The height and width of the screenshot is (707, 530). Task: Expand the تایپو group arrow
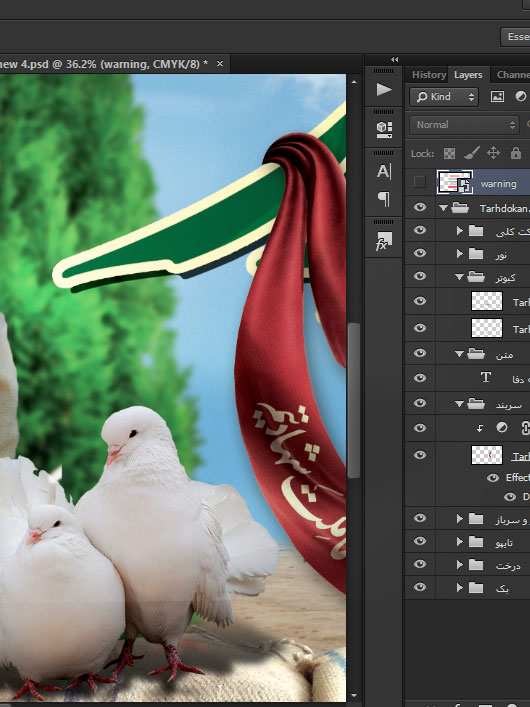tap(460, 542)
